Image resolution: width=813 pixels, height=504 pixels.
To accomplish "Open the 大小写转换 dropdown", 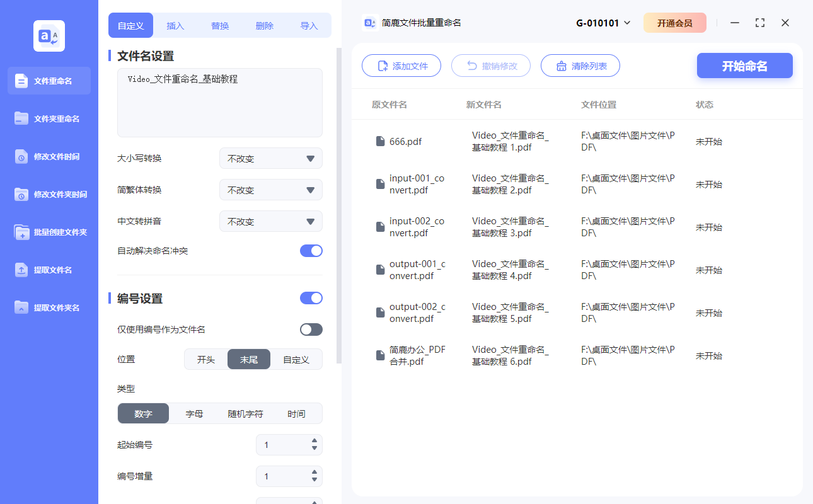I will (x=270, y=158).
